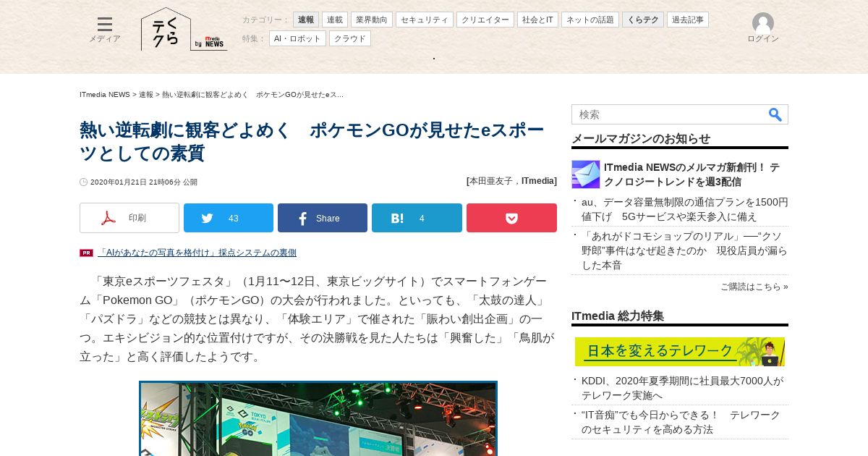Save the article to Pocket
This screenshot has height=456, width=868.
click(511, 218)
